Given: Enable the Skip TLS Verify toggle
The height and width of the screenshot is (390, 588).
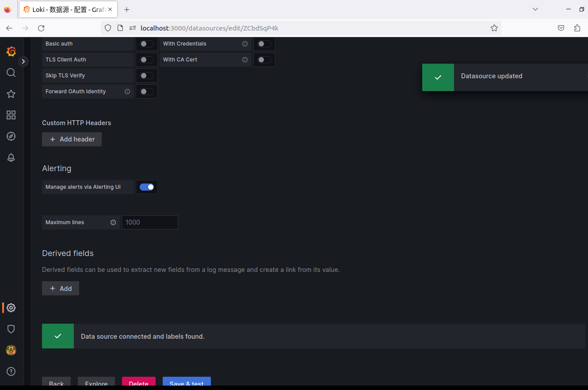Looking at the screenshot, I should click(147, 76).
